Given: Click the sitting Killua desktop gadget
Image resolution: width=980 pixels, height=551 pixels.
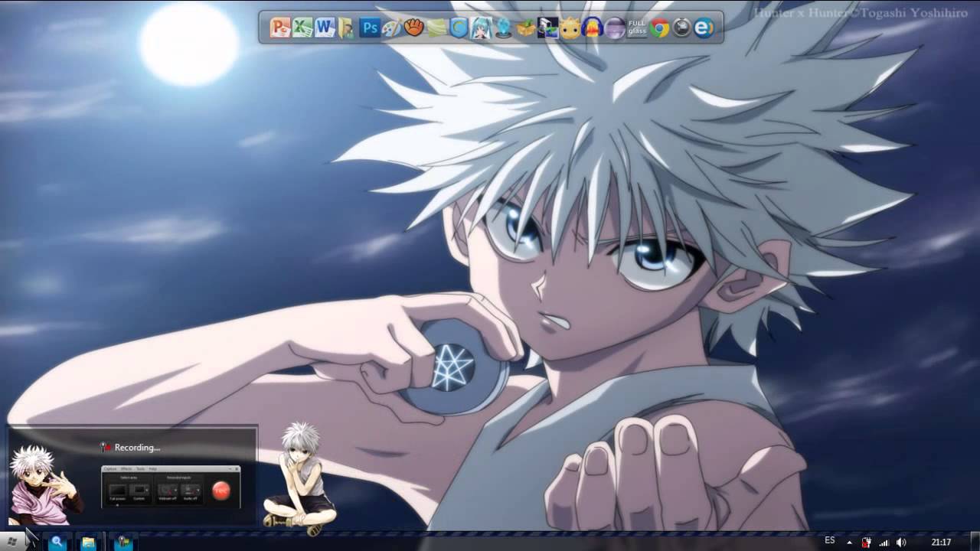Looking at the screenshot, I should pyautogui.click(x=300, y=478).
